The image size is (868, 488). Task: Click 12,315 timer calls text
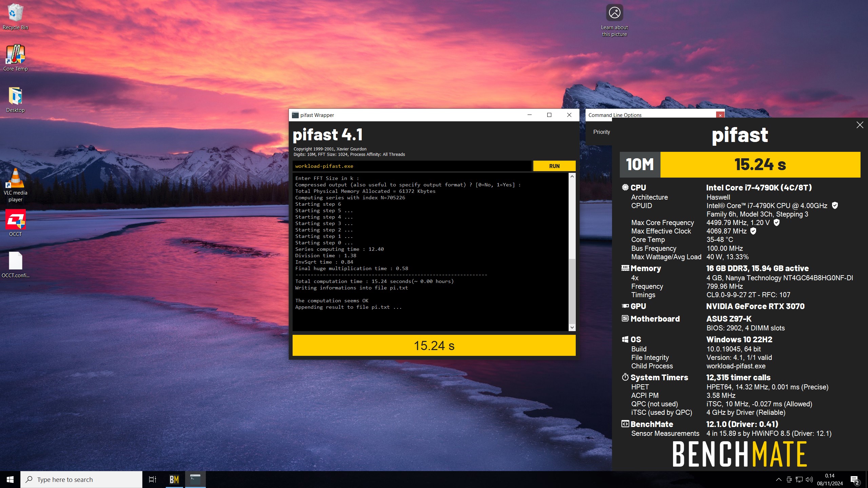(738, 378)
